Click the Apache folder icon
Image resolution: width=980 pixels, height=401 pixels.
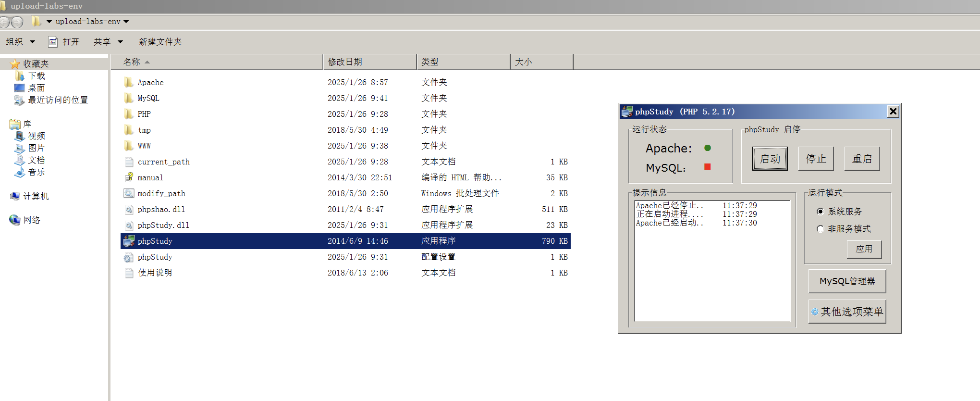coord(129,83)
